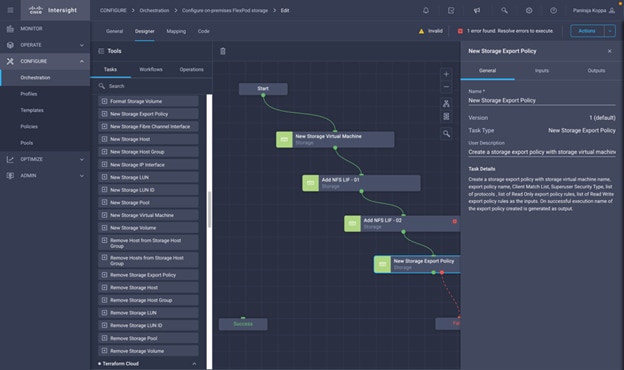Click the auto-align workflow icon

(446, 104)
